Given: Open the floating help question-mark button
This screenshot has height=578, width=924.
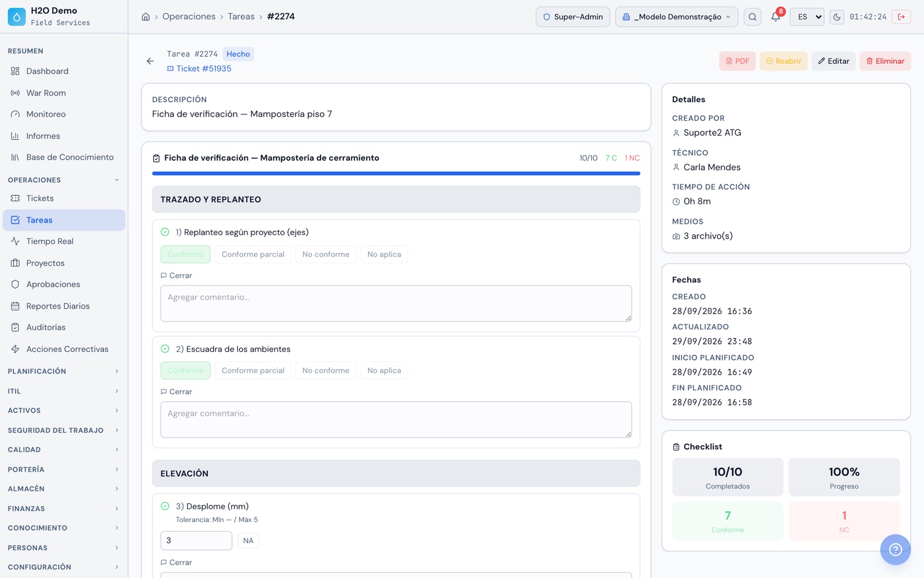Looking at the screenshot, I should coord(895,549).
